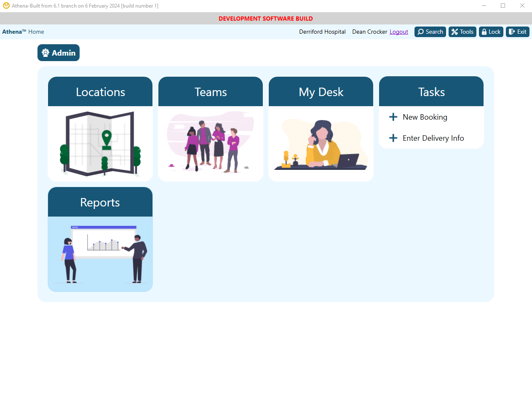Screen dimensions: 532x399
Task: Click the Exit button
Action: pos(518,32)
